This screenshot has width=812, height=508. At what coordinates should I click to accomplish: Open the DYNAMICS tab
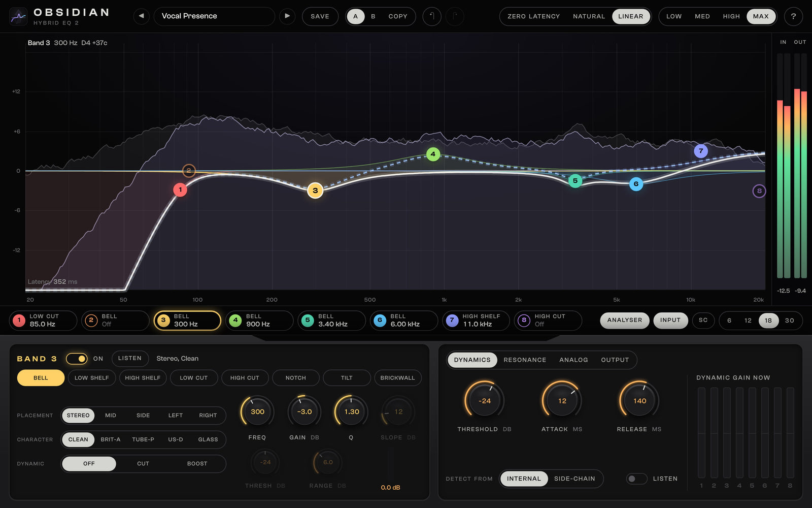coord(472,360)
